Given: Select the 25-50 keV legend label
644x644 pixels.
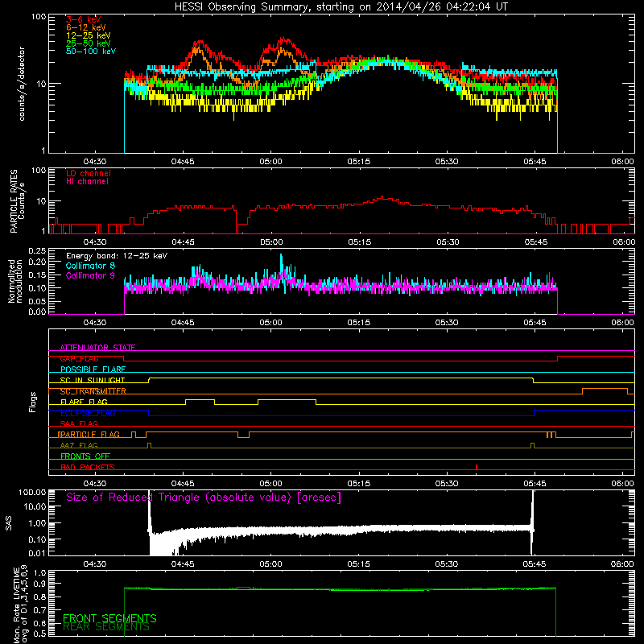Looking at the screenshot, I should [89, 43].
